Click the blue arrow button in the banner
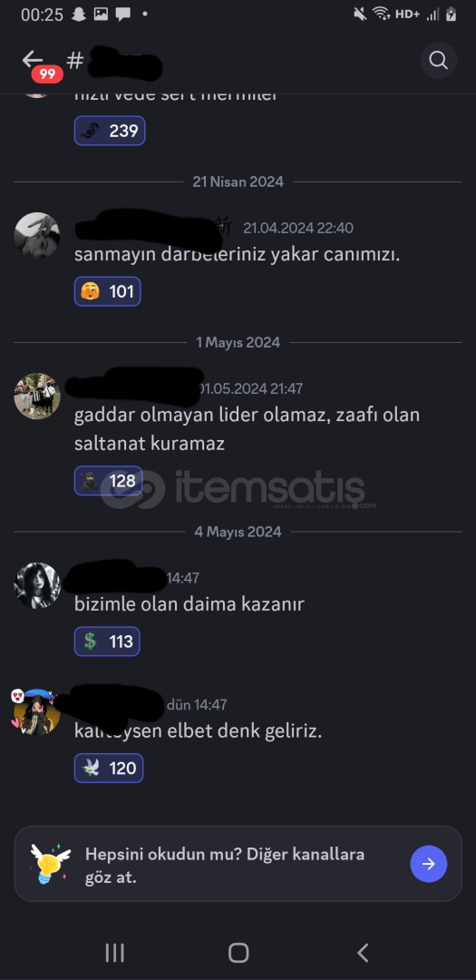This screenshot has height=980, width=476. point(429,864)
